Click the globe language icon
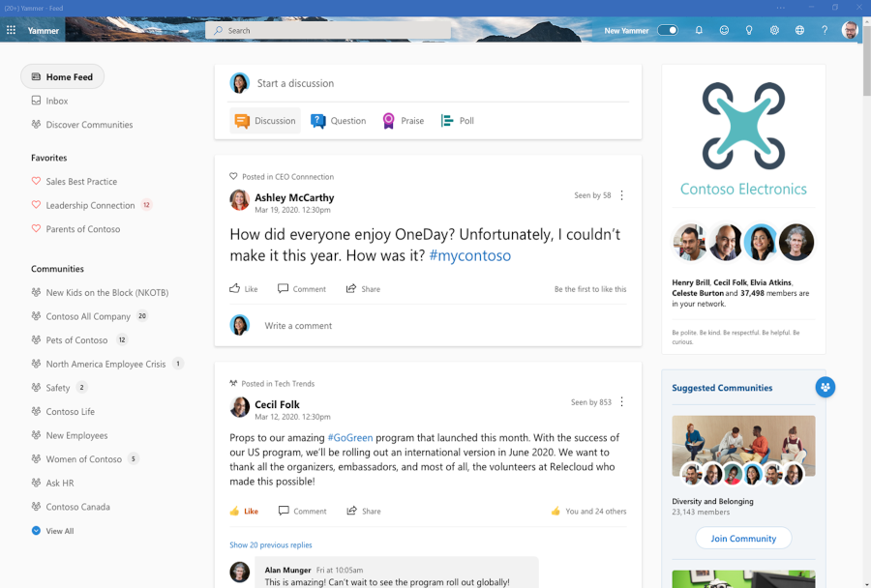Image resolution: width=871 pixels, height=588 pixels. pyautogui.click(x=799, y=30)
